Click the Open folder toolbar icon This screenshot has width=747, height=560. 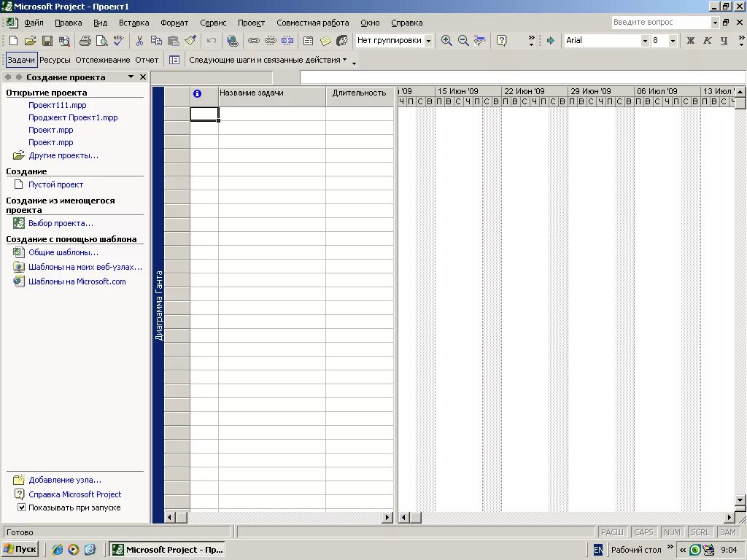click(x=30, y=41)
